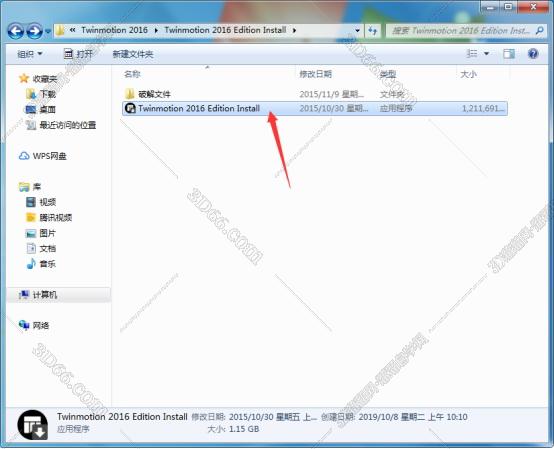The width and height of the screenshot is (554, 449).
Task: Sort by the 大小 column header
Action: (x=468, y=74)
